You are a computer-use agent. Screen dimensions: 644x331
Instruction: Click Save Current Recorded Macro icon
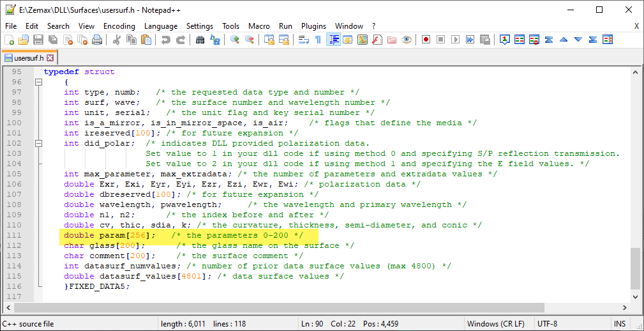[485, 40]
